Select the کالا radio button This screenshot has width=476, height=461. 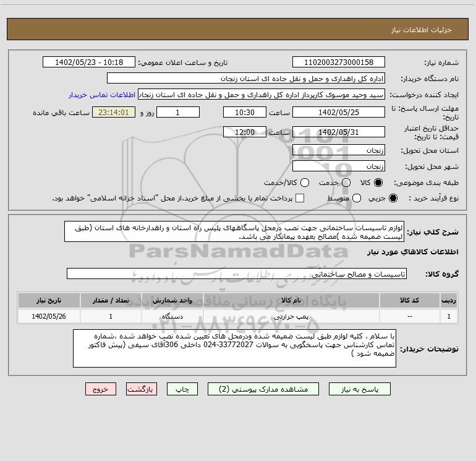pos(378,183)
